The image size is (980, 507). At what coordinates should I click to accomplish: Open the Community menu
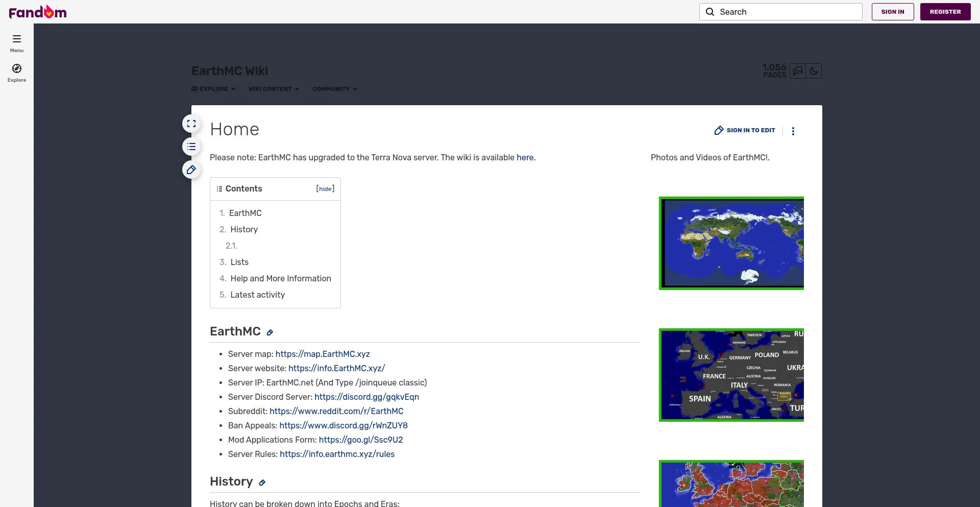pos(335,89)
